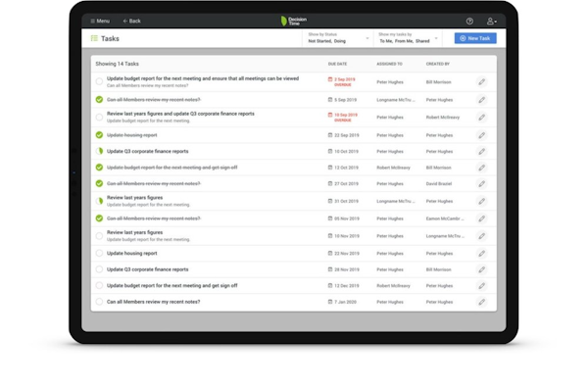Uncheck the completed 5 Sep 2019 task

tap(99, 99)
